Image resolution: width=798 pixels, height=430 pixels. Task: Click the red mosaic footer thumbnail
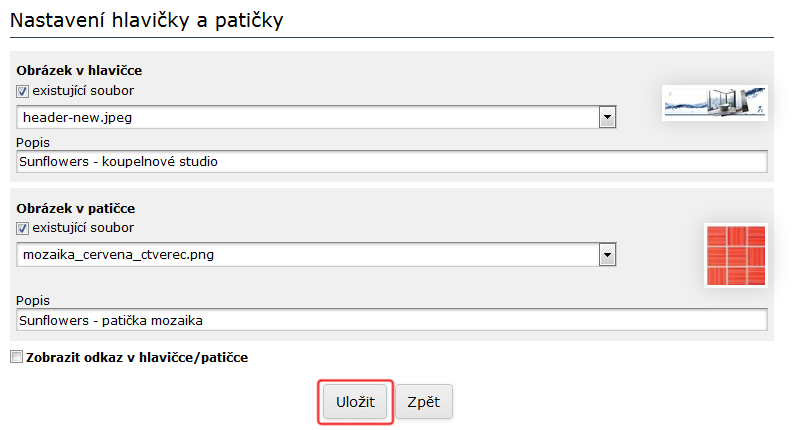pos(735,256)
